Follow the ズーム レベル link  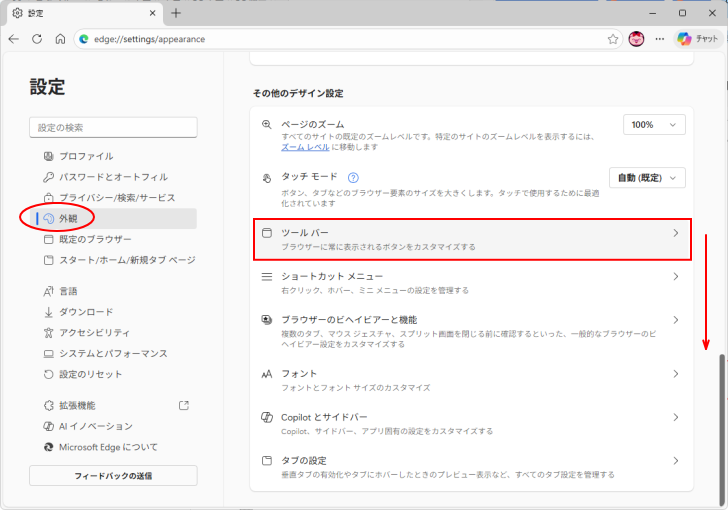point(305,147)
